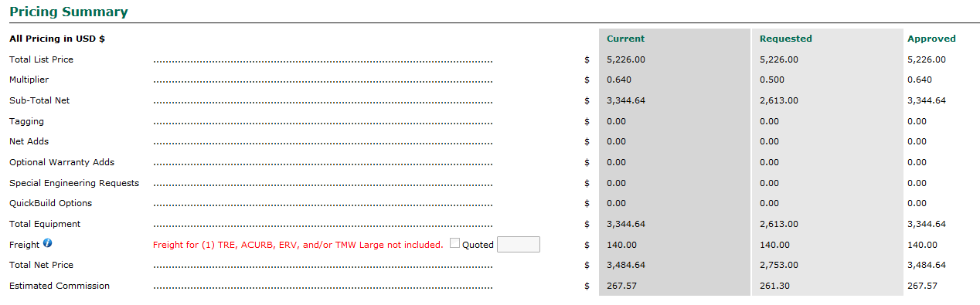
Task: Select the Requested column header
Action: [785, 39]
